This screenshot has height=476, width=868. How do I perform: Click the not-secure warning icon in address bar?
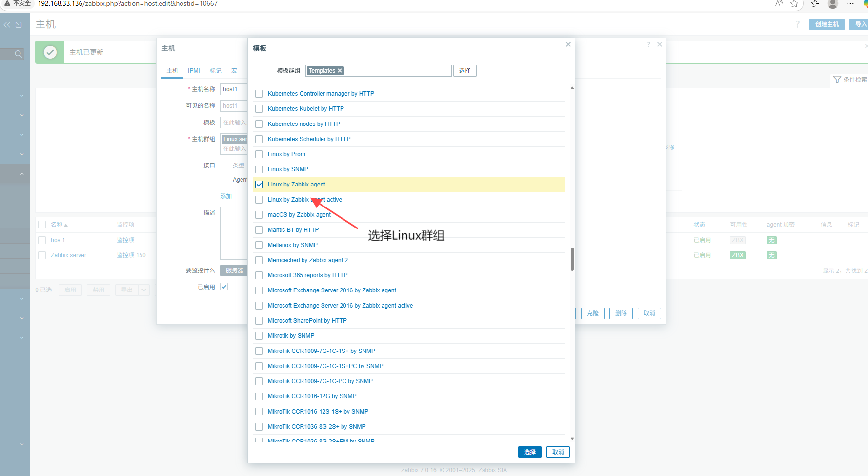(7, 3)
